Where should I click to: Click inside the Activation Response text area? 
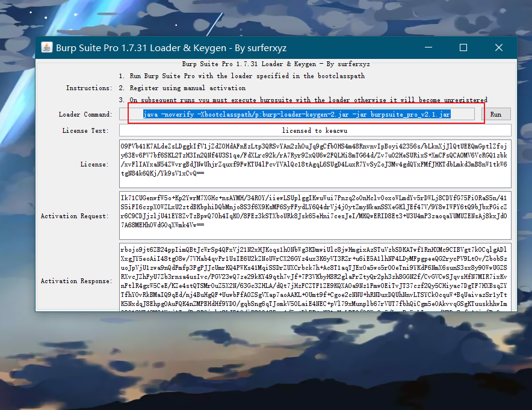point(315,276)
